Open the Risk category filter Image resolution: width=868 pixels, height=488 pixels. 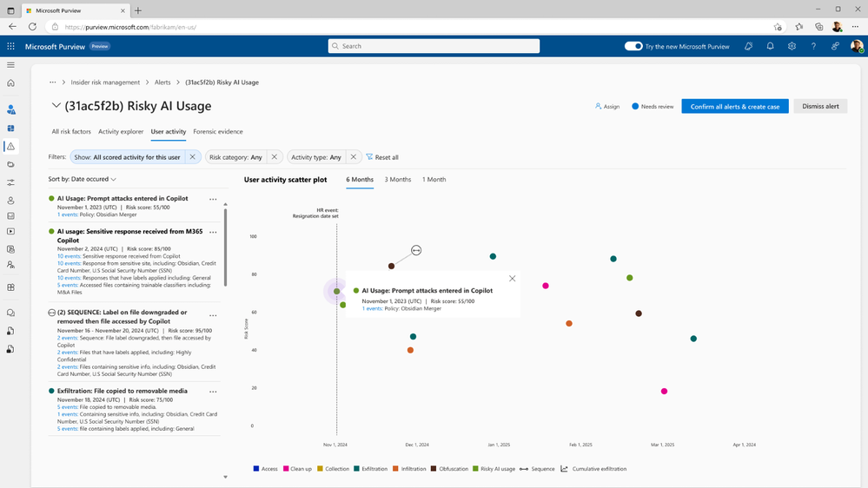tap(235, 157)
